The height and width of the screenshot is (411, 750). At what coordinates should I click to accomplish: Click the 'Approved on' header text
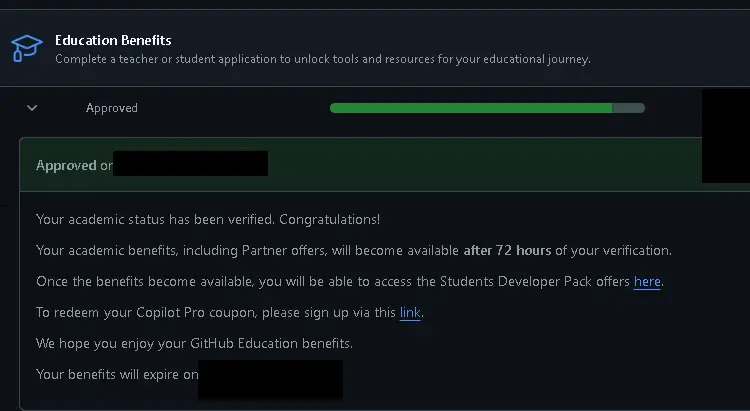[x=73, y=165]
